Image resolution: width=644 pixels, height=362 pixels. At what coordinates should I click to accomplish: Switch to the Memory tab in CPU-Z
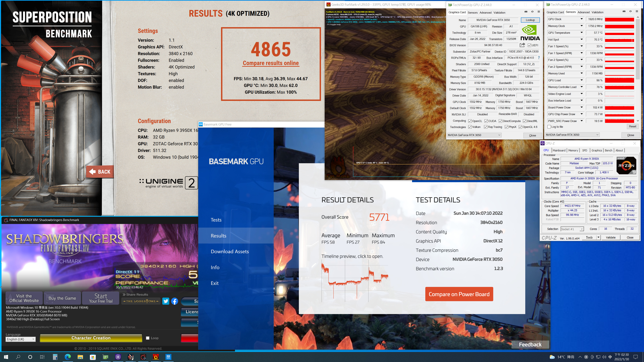point(573,150)
